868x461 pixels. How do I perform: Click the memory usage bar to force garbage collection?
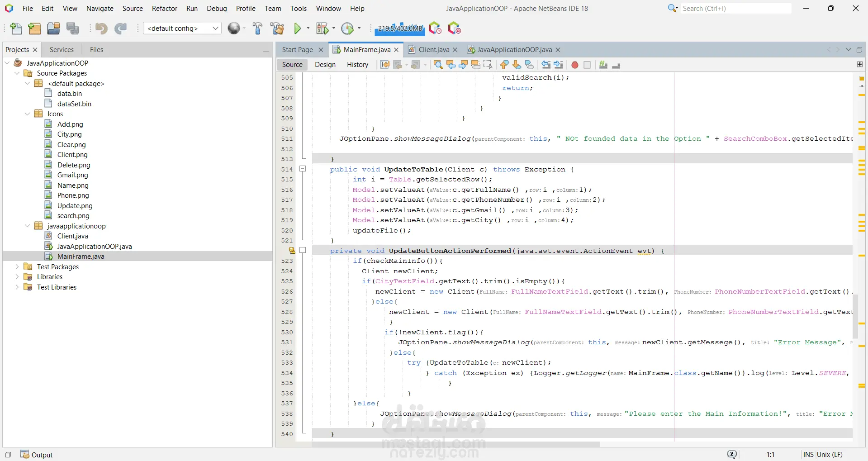point(400,29)
